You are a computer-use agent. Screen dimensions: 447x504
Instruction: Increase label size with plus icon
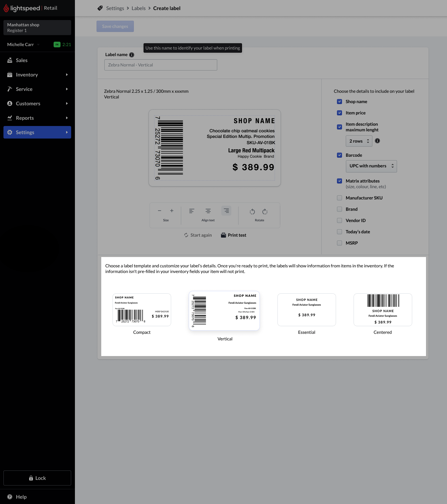coord(172,211)
